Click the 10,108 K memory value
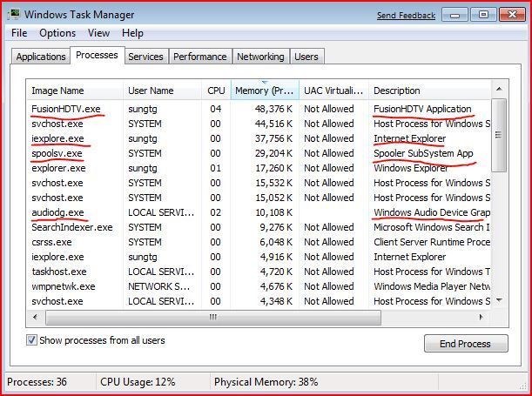532x396 pixels. click(273, 212)
